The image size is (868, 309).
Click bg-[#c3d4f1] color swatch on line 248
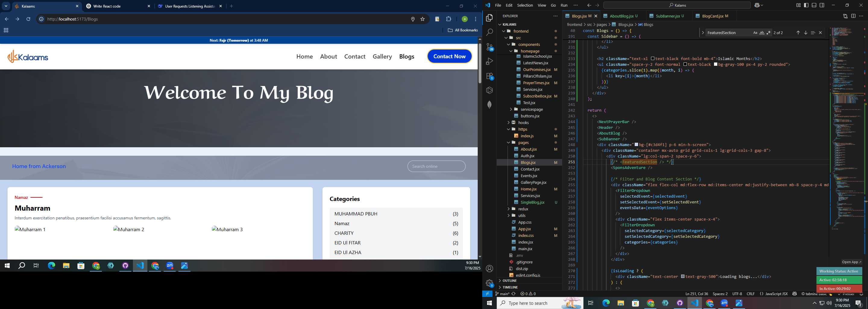[x=637, y=145]
